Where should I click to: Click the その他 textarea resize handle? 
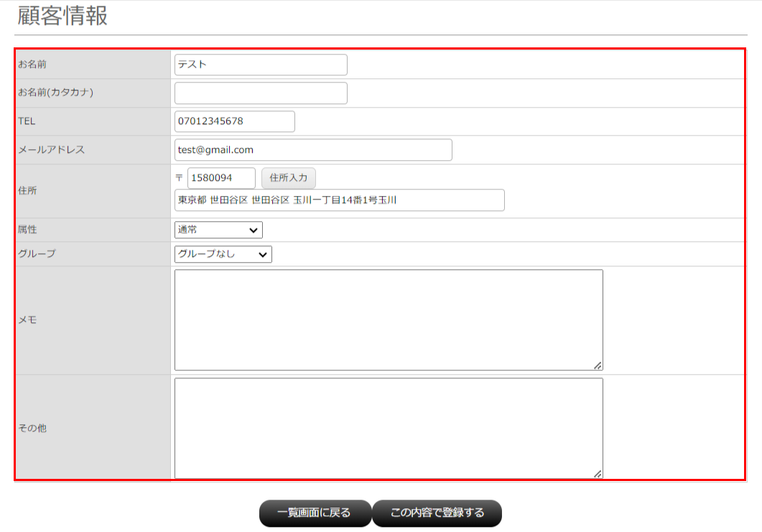(598, 474)
